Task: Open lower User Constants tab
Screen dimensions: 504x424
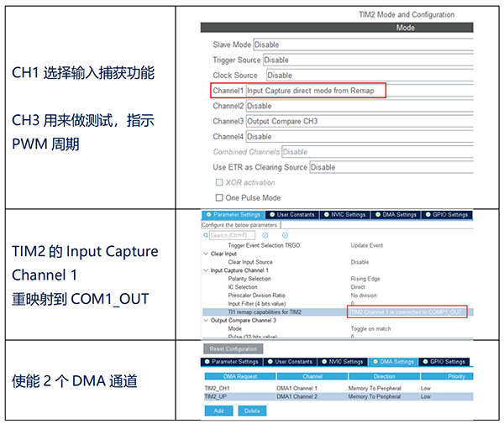Action: click(x=290, y=362)
